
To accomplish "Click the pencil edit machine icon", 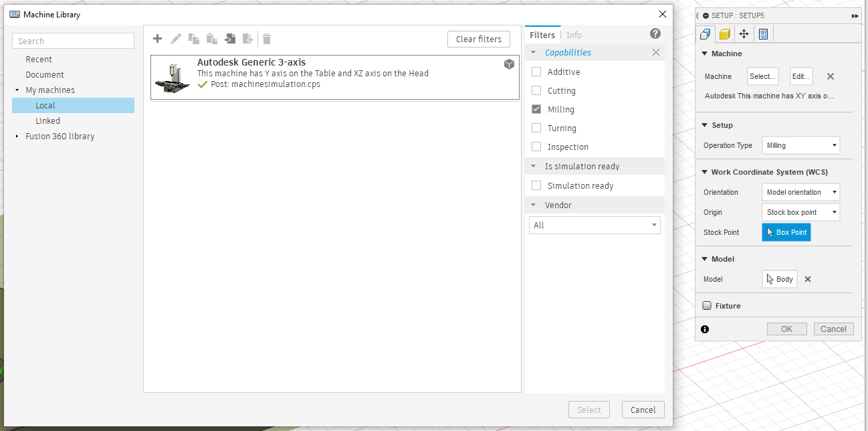I will click(x=176, y=39).
